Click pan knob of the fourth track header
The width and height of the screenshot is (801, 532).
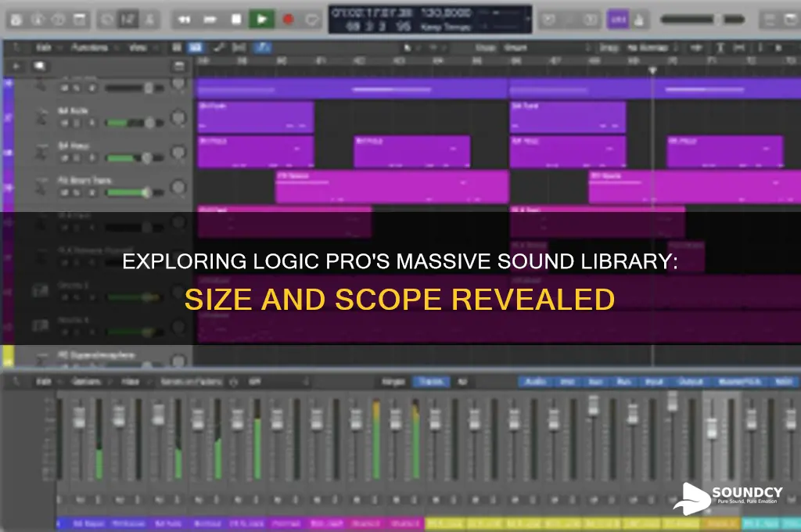[178, 188]
